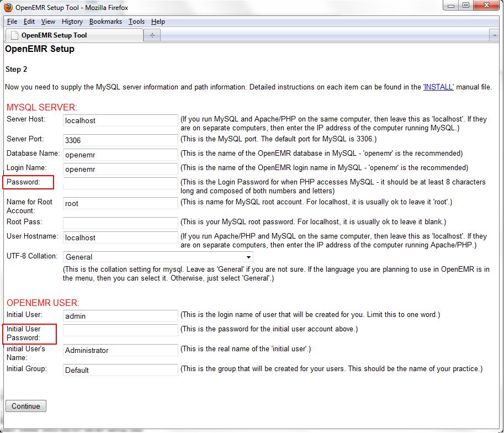Click the UTF-8 Collation label
Screen dimensions: 504x433
point(32,256)
